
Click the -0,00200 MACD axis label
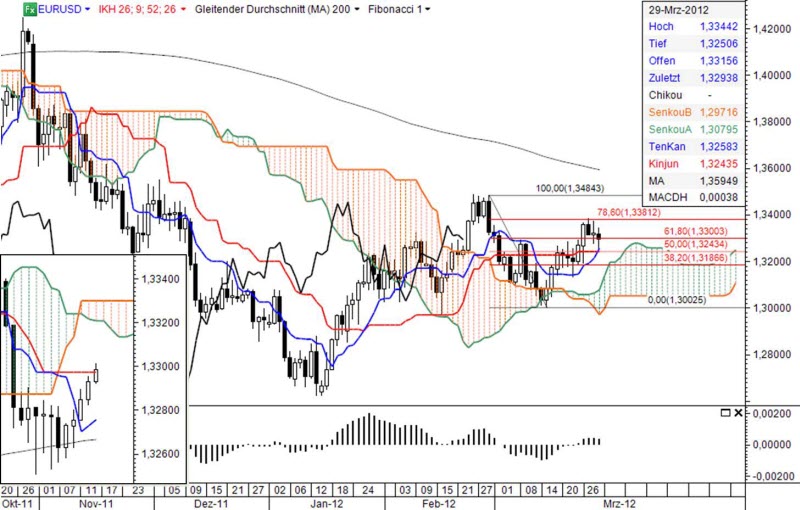point(772,476)
